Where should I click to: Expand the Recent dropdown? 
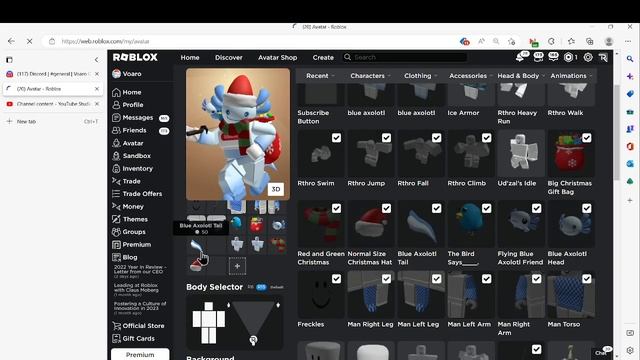[x=320, y=76]
